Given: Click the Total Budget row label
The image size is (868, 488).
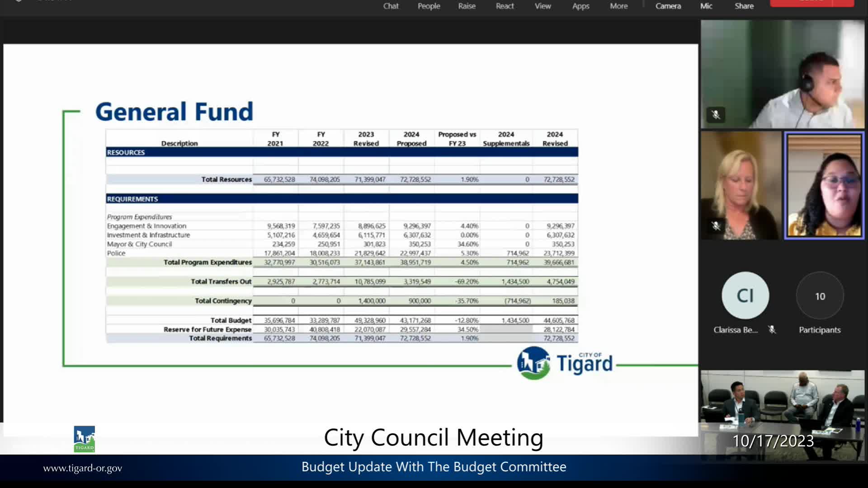Looking at the screenshot, I should pos(231,320).
